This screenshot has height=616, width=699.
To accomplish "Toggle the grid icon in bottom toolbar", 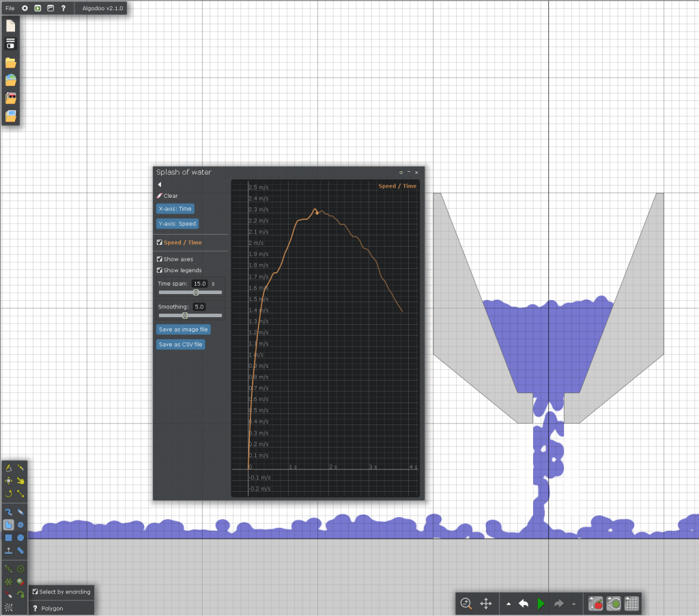I will point(631,603).
